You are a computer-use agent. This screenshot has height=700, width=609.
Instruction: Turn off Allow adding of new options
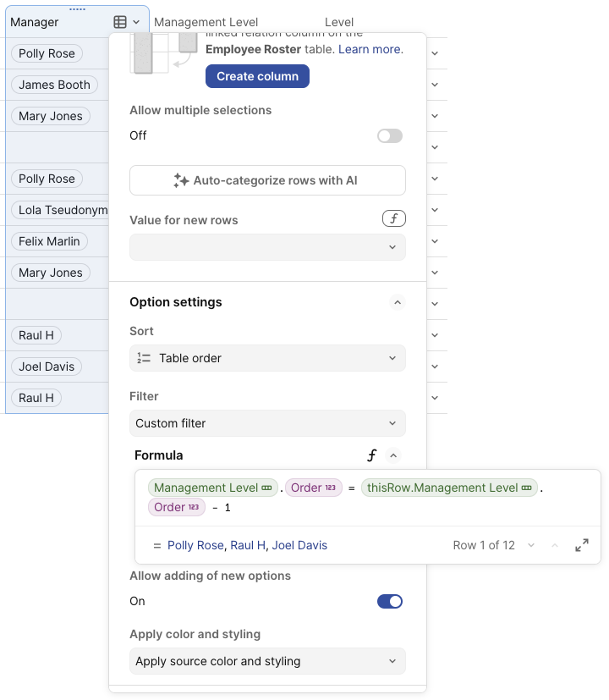(x=390, y=601)
